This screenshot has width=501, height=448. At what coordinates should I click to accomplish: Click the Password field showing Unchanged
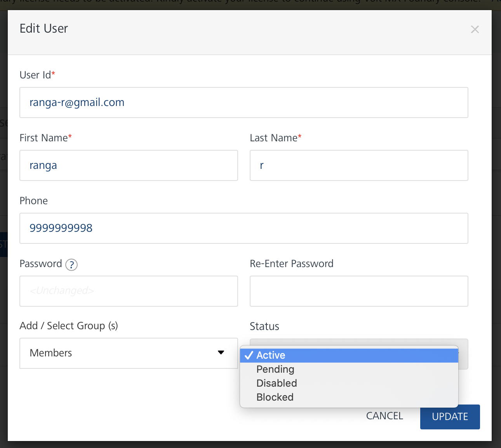click(129, 291)
